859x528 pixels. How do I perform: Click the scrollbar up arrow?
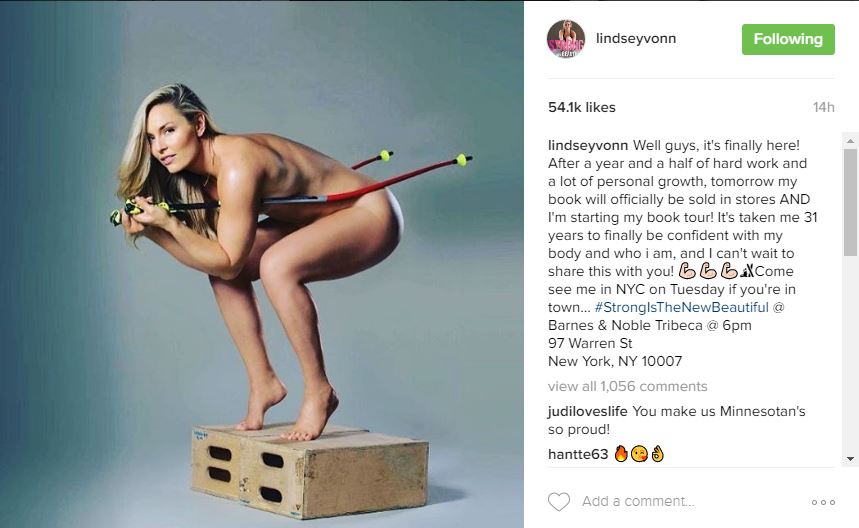850,141
